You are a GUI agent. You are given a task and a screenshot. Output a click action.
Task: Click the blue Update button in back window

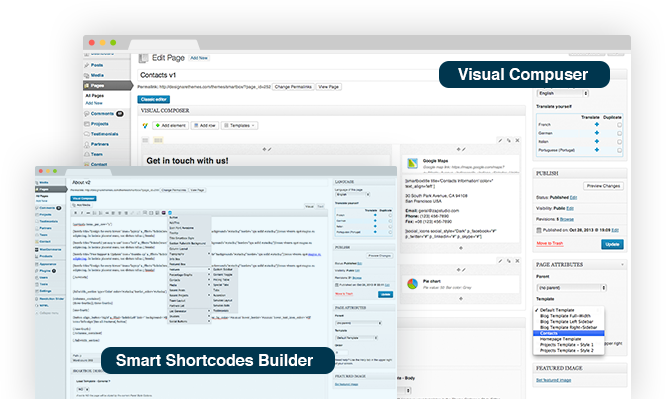point(612,244)
